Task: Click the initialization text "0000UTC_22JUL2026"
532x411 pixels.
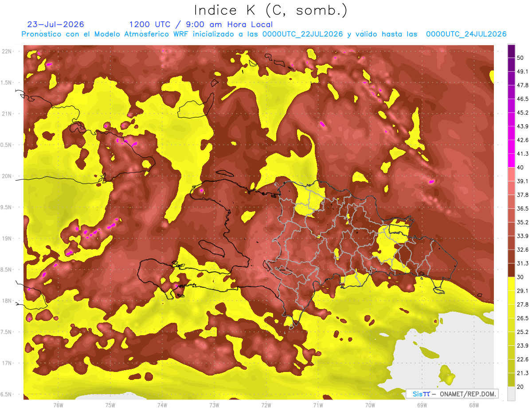Action: [303, 34]
